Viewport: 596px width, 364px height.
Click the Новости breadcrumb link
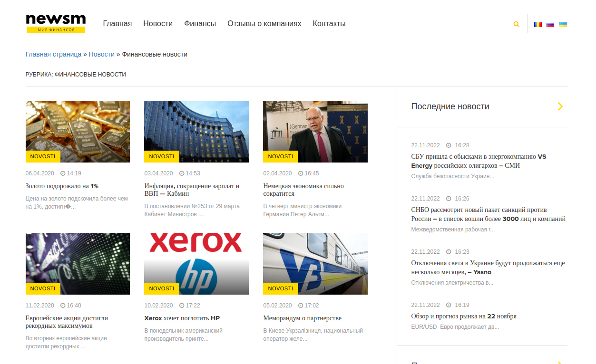tap(102, 54)
